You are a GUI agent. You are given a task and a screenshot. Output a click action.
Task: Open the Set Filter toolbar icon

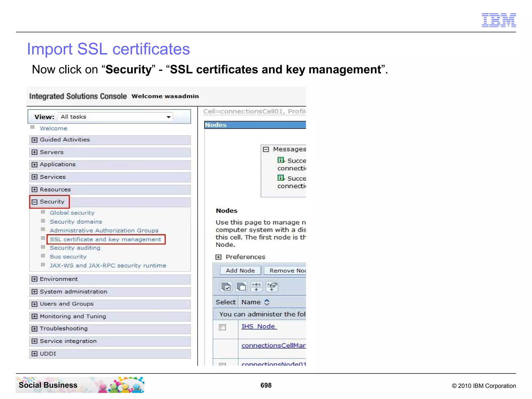256,287
